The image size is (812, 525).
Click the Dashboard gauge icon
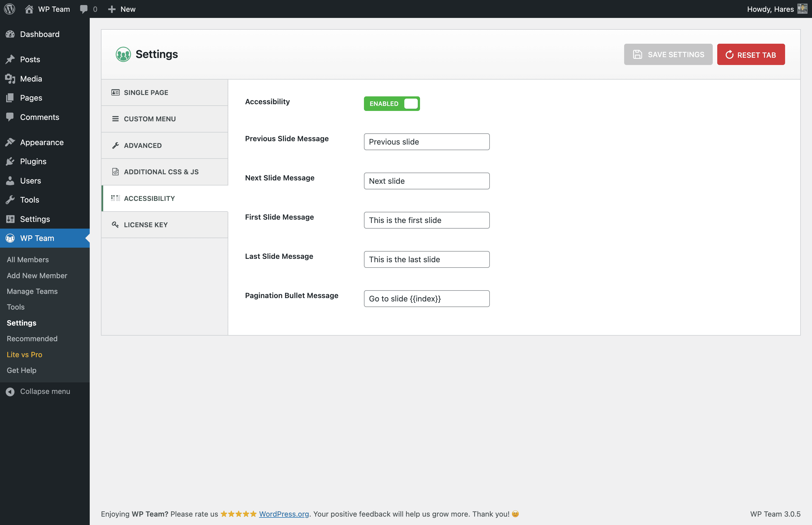[x=10, y=34]
